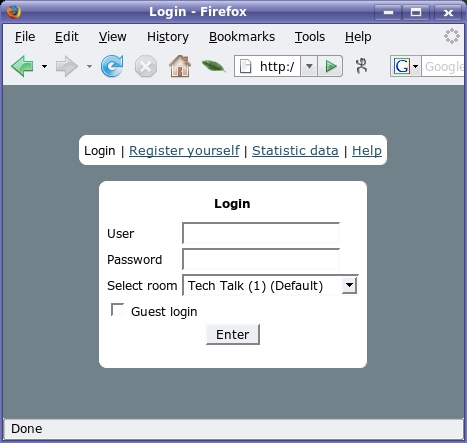The height and width of the screenshot is (443, 467).
Task: Open the Google search engine selector
Action: 406,66
